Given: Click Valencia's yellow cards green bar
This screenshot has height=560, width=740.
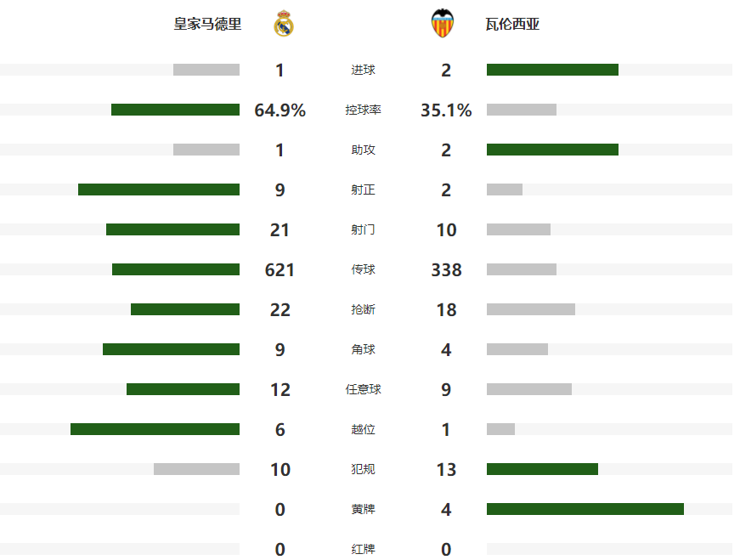Looking at the screenshot, I should (x=585, y=509).
